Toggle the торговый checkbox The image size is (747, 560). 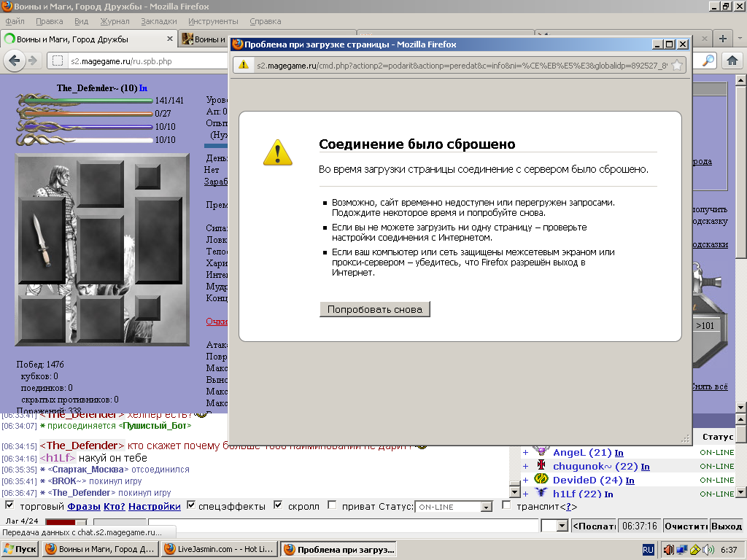tap(9, 505)
